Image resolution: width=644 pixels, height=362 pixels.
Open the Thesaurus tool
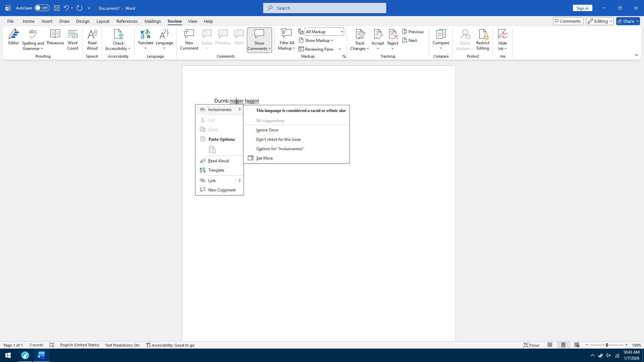55,38
